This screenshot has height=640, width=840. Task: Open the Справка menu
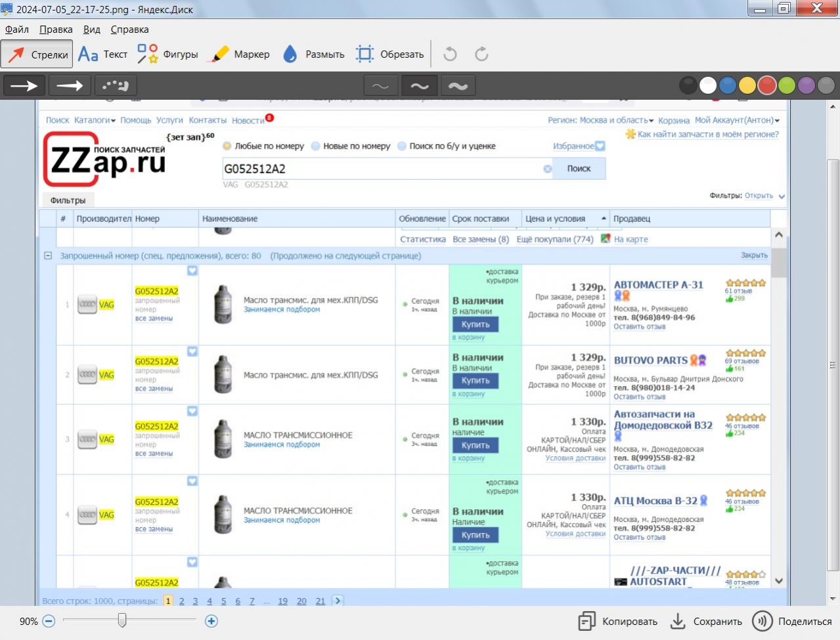129,30
